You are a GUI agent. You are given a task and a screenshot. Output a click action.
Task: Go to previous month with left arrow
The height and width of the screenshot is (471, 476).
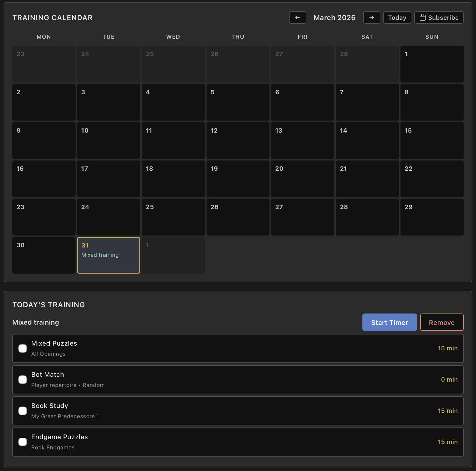(x=297, y=17)
